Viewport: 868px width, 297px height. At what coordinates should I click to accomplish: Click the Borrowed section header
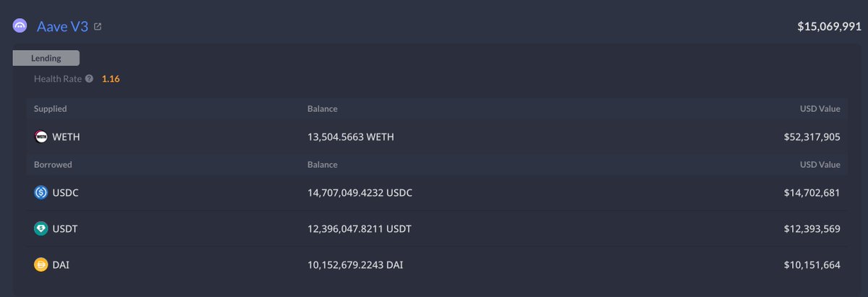tap(53, 165)
